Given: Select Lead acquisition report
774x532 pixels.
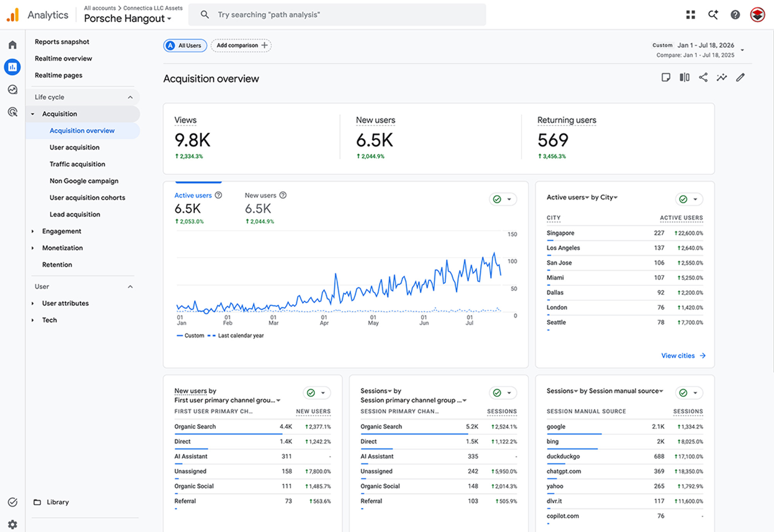Looking at the screenshot, I should coord(75,214).
